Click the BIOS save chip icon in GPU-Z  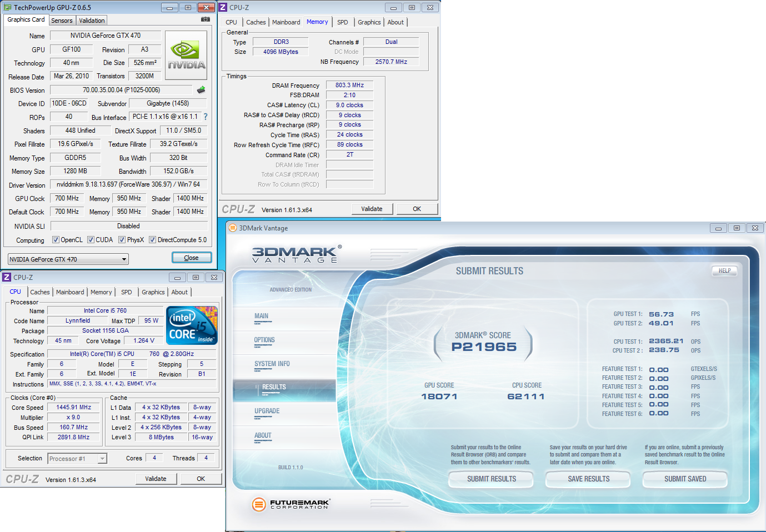coord(201,90)
